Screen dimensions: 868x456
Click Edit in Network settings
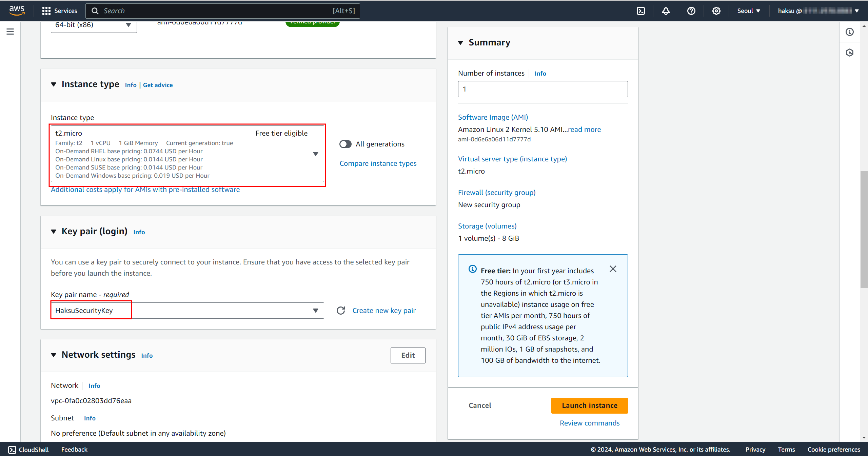(x=408, y=355)
